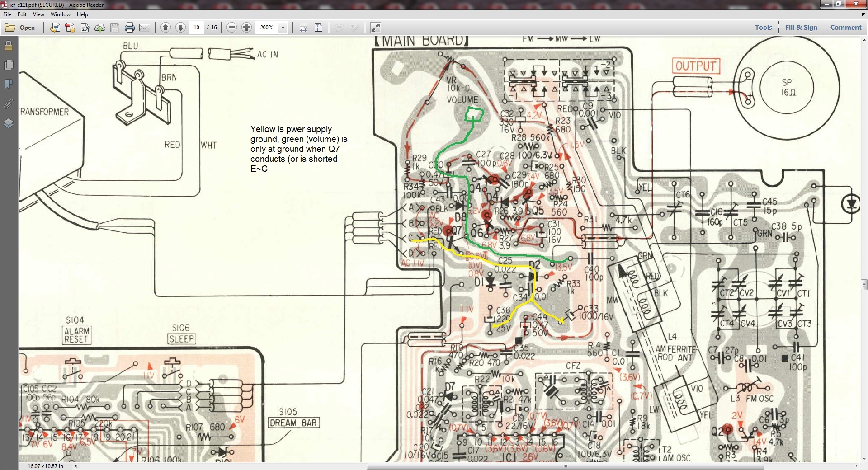The image size is (868, 470).
Task: Zoom out with the minus button
Action: point(231,28)
